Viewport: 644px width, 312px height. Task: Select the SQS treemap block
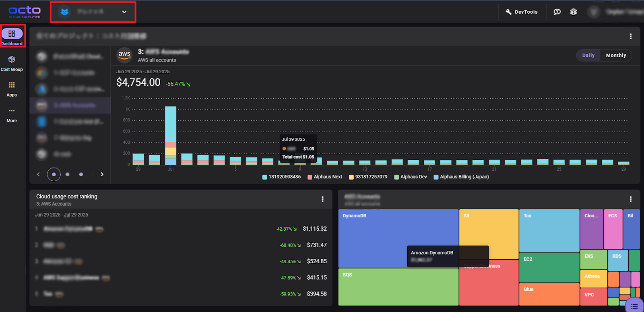pos(398,287)
